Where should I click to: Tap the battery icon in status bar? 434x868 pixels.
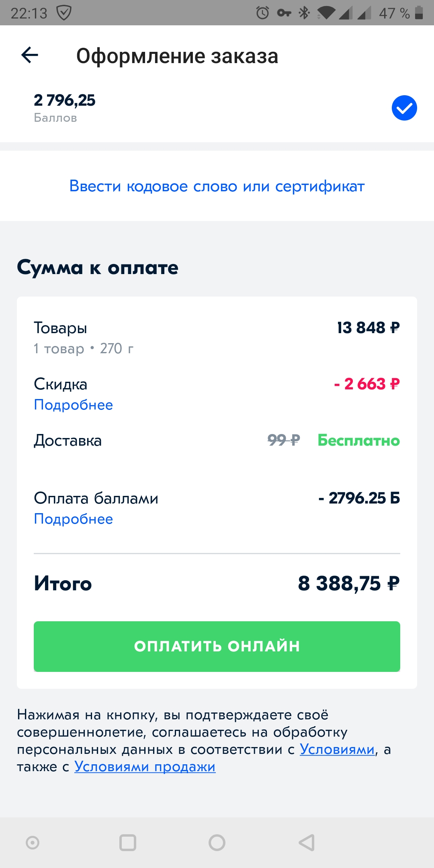[419, 13]
